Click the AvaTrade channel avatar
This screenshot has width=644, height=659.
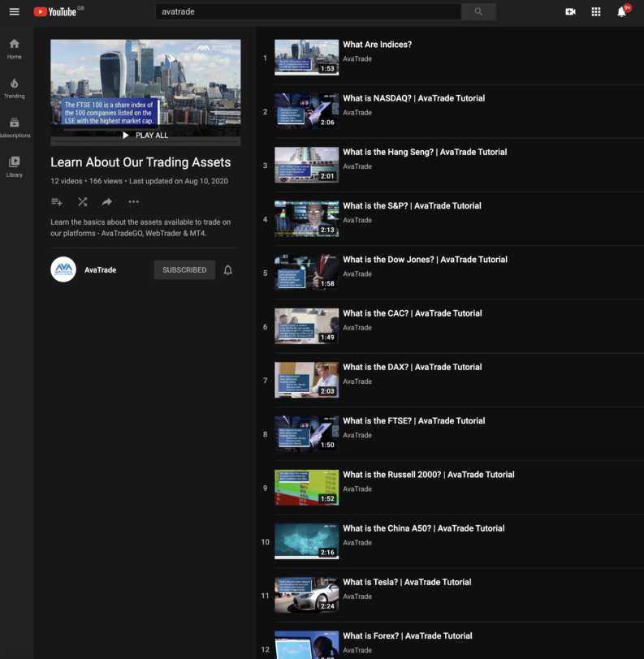(x=63, y=269)
